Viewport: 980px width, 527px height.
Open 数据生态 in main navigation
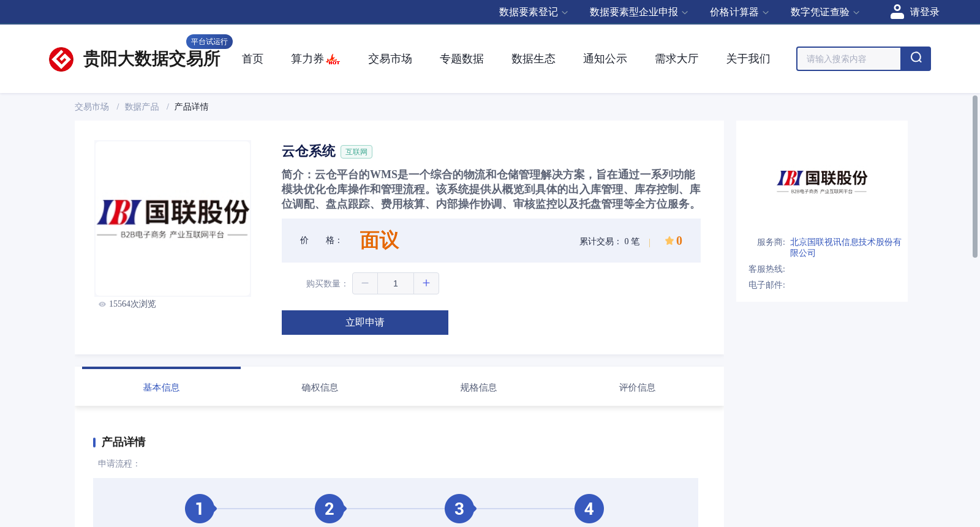coord(533,59)
